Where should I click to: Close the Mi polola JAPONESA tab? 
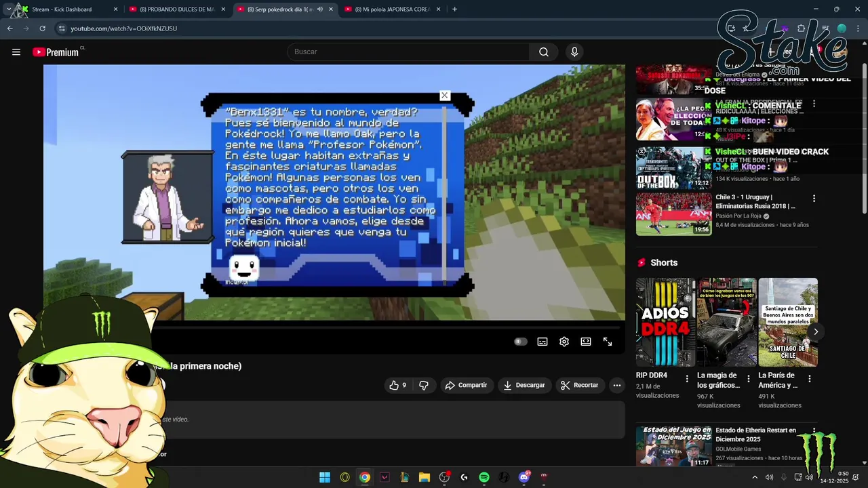point(439,9)
